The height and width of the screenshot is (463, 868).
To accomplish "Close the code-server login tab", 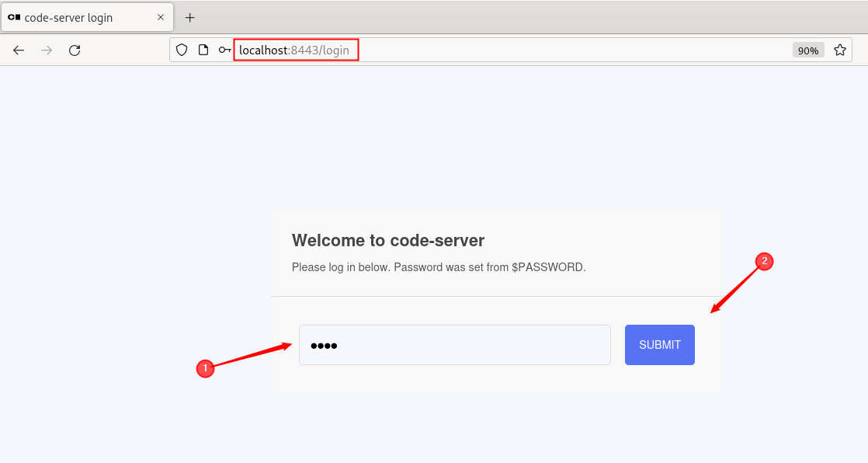I will click(161, 17).
